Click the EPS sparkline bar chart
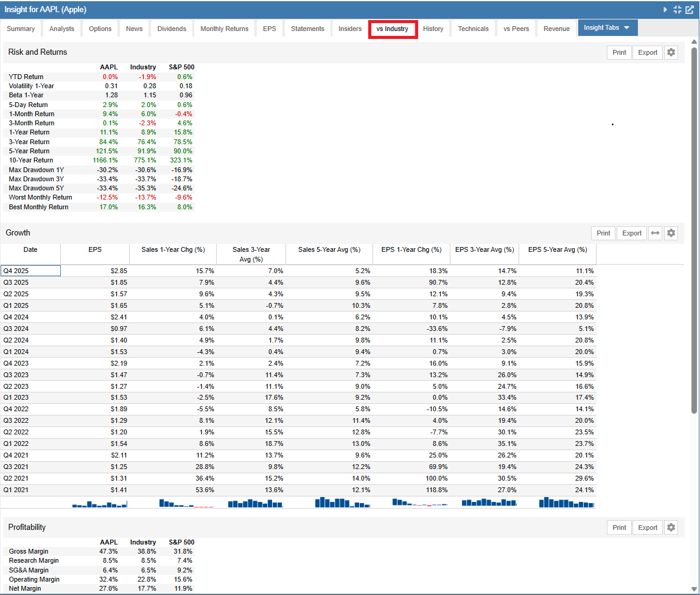 tap(100, 504)
